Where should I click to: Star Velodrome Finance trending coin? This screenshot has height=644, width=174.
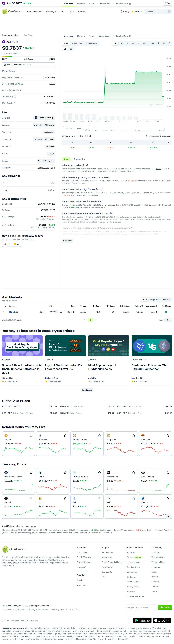point(31,473)
